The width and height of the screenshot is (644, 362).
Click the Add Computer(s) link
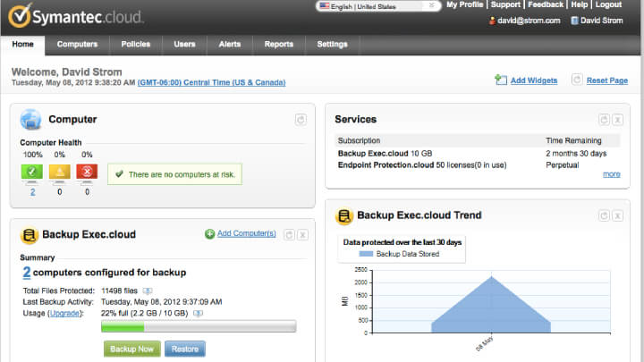pos(247,233)
